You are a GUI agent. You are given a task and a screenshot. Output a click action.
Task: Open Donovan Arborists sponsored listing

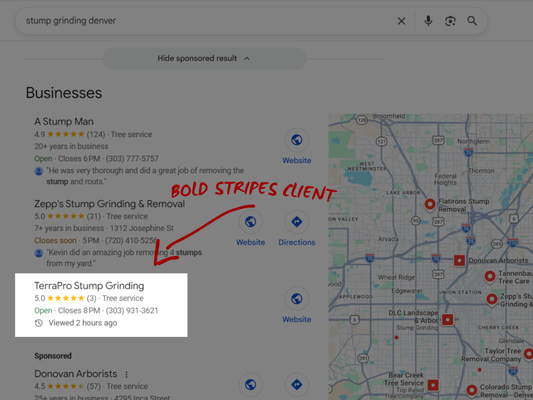(75, 374)
